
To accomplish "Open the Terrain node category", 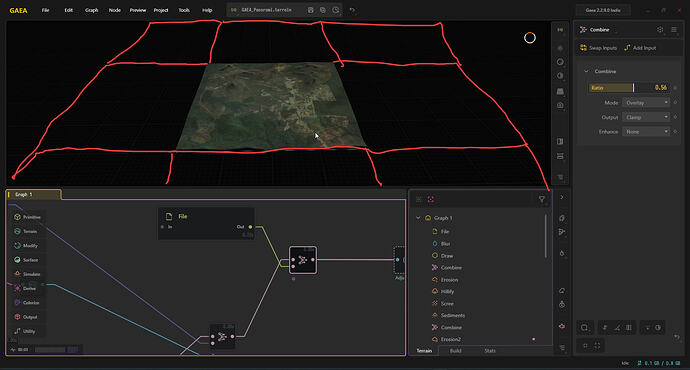I will click(x=26, y=231).
